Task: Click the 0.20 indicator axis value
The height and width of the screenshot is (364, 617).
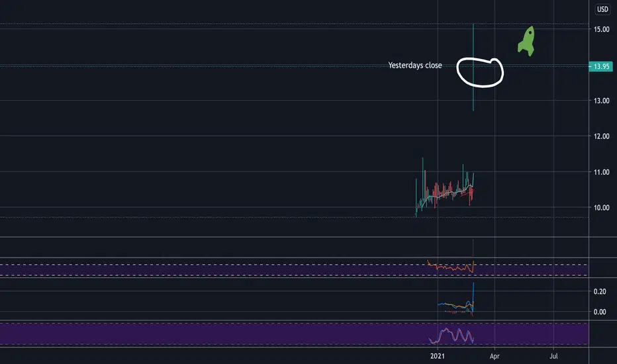Action: (600, 292)
